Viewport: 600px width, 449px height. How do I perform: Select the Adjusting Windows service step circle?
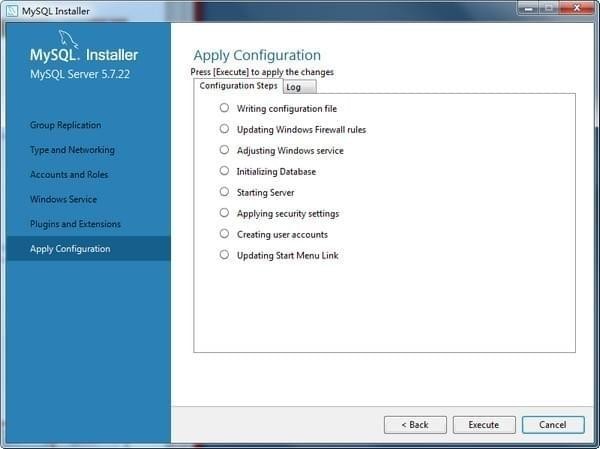pos(224,150)
